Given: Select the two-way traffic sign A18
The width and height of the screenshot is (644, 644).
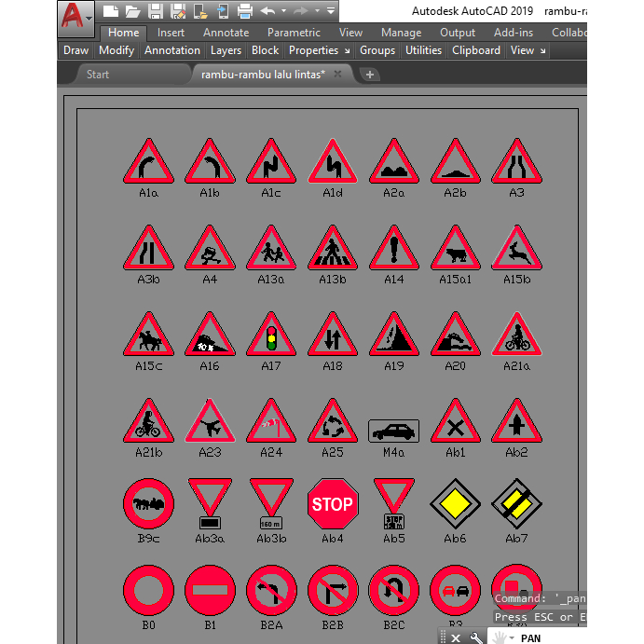Looking at the screenshot, I should coord(333,334).
